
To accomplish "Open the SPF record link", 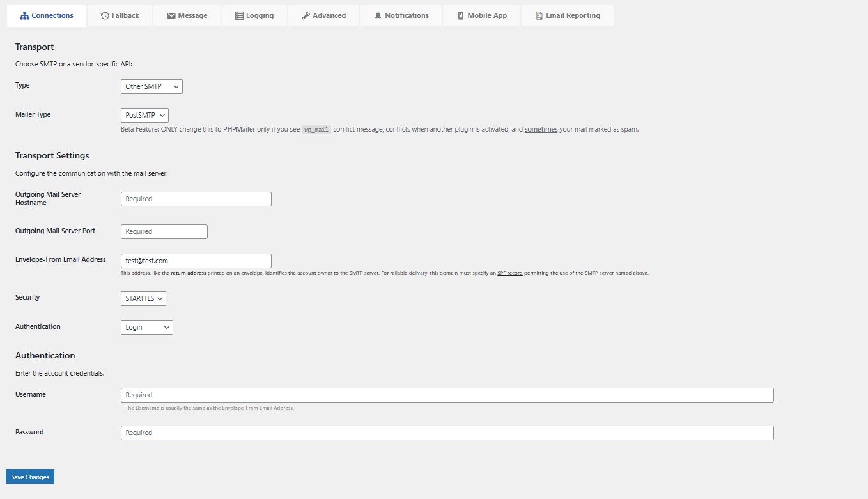I will click(x=509, y=273).
